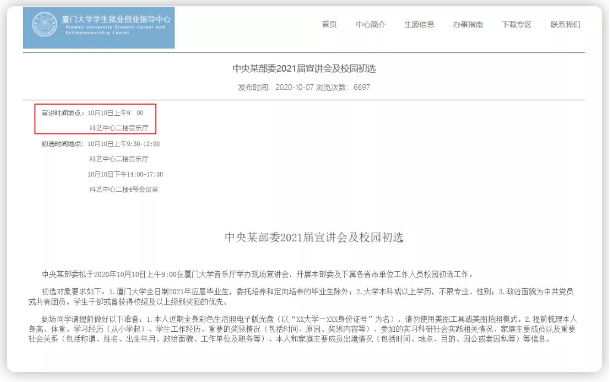Click 科艺中心二楼音乐厅 inside the red box
The height and width of the screenshot is (382, 610).
pos(119,128)
